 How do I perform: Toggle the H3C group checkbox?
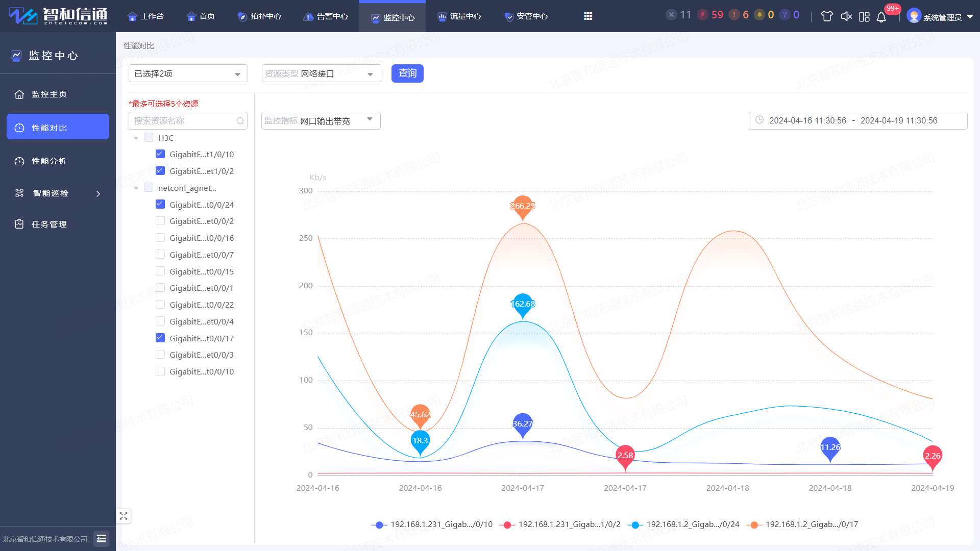pos(149,137)
